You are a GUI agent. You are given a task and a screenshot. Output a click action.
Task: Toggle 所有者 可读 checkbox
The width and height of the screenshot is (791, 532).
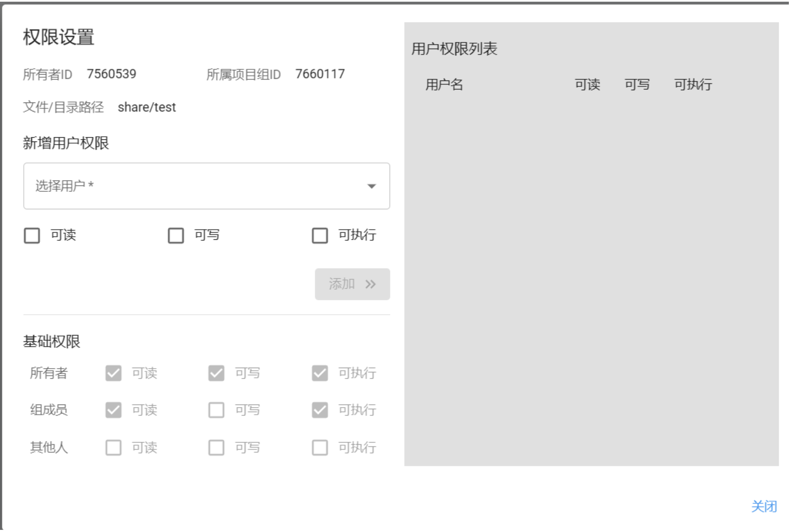113,373
